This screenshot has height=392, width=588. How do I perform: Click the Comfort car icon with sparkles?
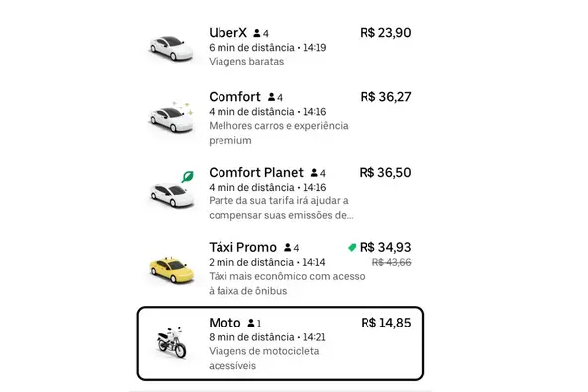(x=172, y=117)
